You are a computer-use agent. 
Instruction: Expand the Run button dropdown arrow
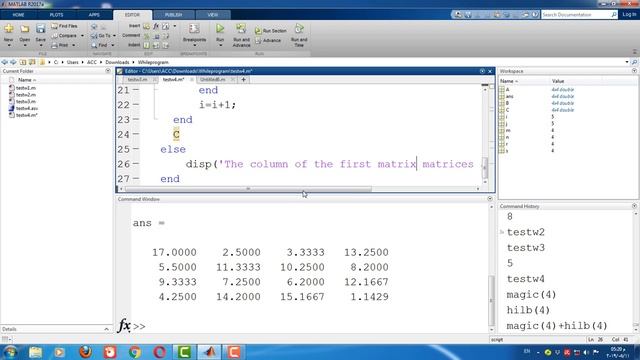coord(220,45)
